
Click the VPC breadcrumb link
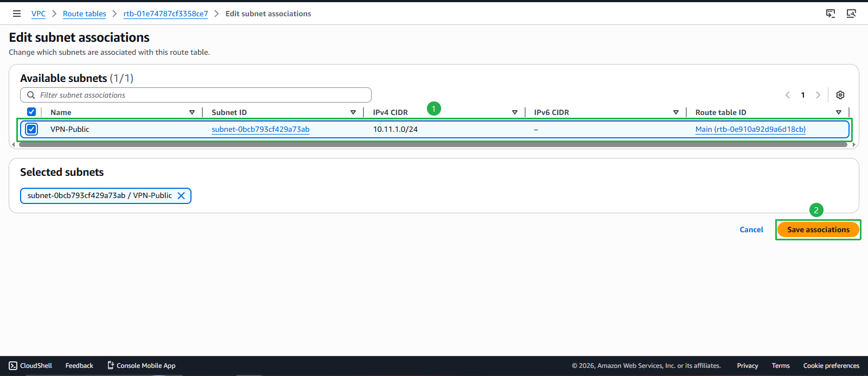click(x=39, y=14)
